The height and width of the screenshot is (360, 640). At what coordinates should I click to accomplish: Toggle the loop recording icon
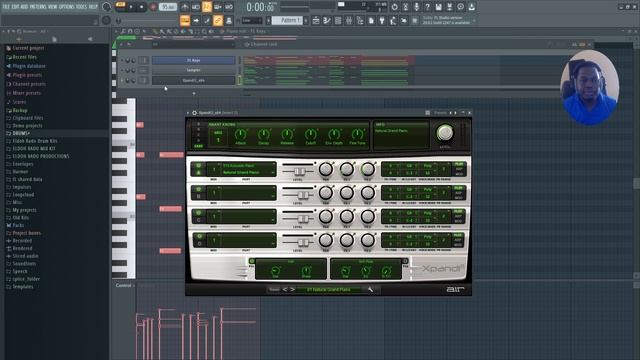click(x=229, y=7)
